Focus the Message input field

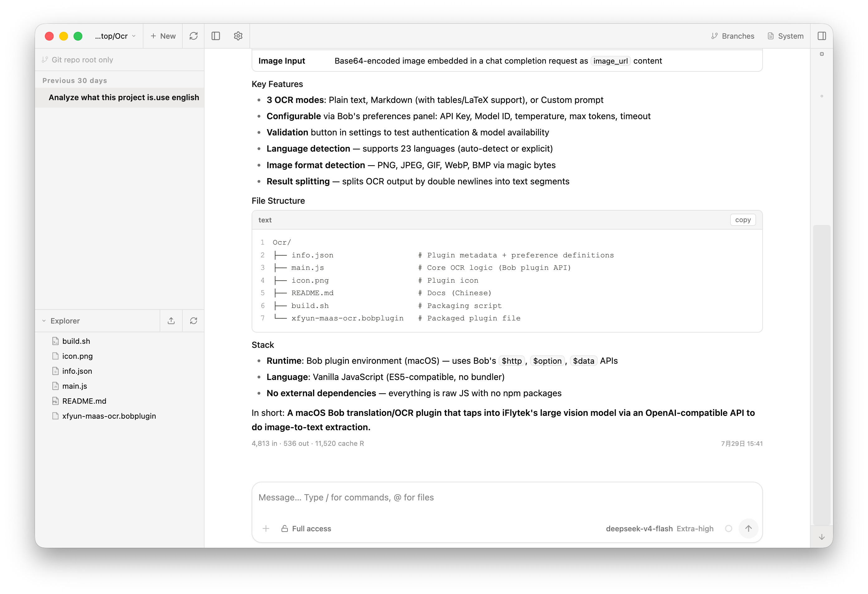507,498
